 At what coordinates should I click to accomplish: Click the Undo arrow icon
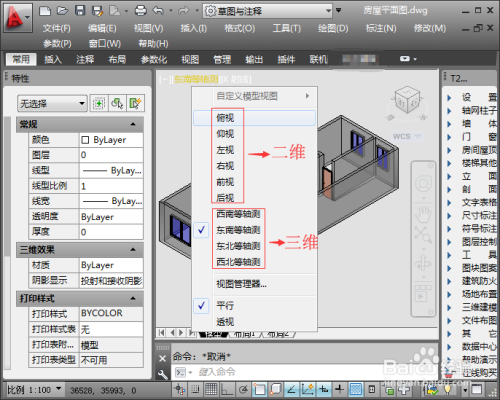pyautogui.click(x=158, y=11)
